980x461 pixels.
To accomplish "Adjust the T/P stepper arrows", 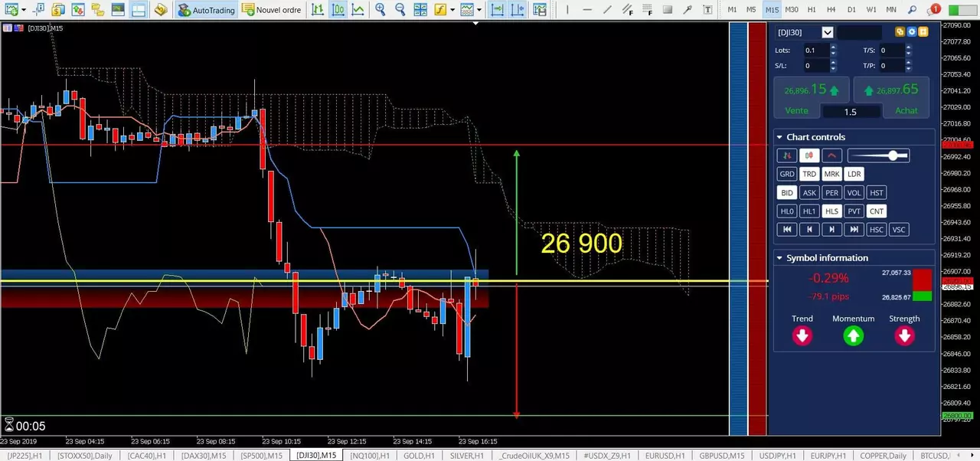I will [x=909, y=66].
